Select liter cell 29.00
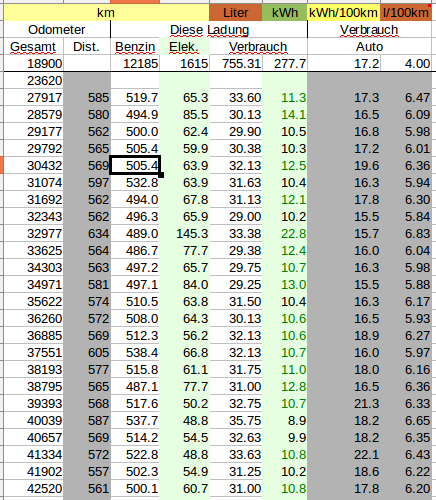Image resolution: width=436 pixels, height=500 pixels. (236, 217)
